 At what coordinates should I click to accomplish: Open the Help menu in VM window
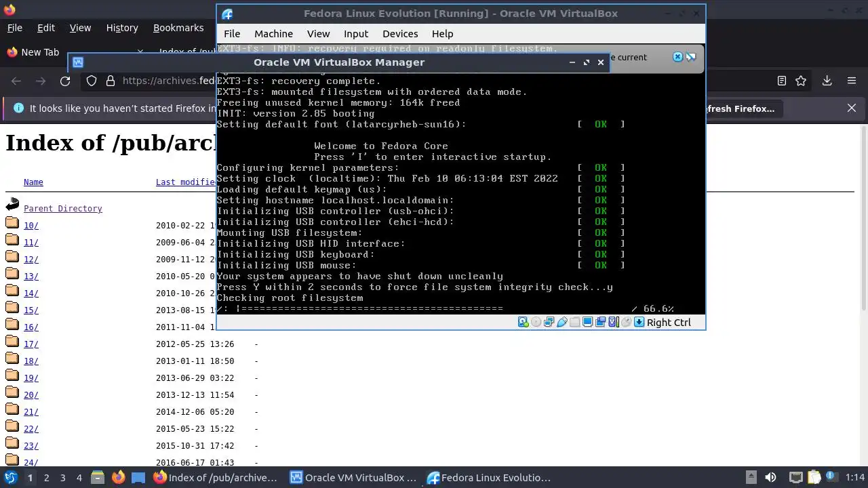[442, 33]
